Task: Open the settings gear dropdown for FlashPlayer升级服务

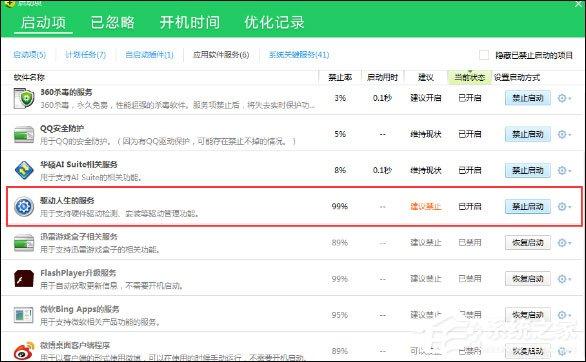Action: 564,279
